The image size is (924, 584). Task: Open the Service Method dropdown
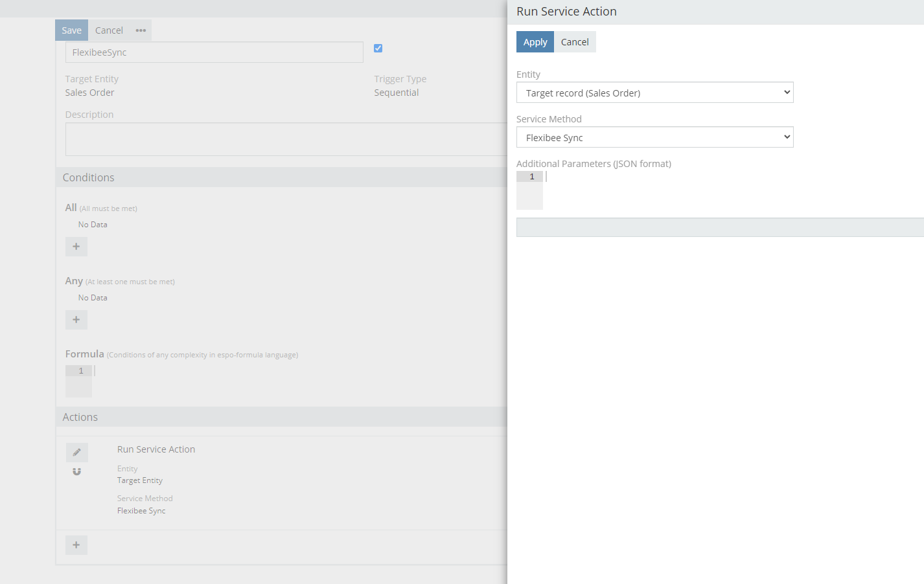pos(654,137)
